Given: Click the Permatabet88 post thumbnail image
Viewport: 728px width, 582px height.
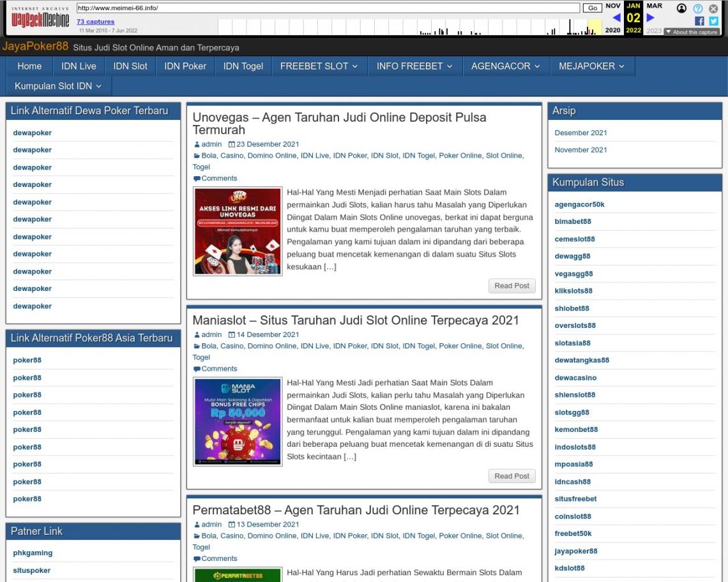Looking at the screenshot, I should tap(238, 574).
